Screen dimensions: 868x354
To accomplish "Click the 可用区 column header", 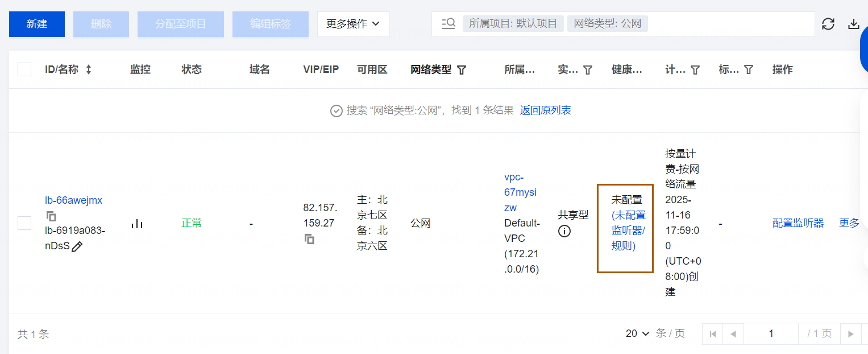I will coord(372,69).
